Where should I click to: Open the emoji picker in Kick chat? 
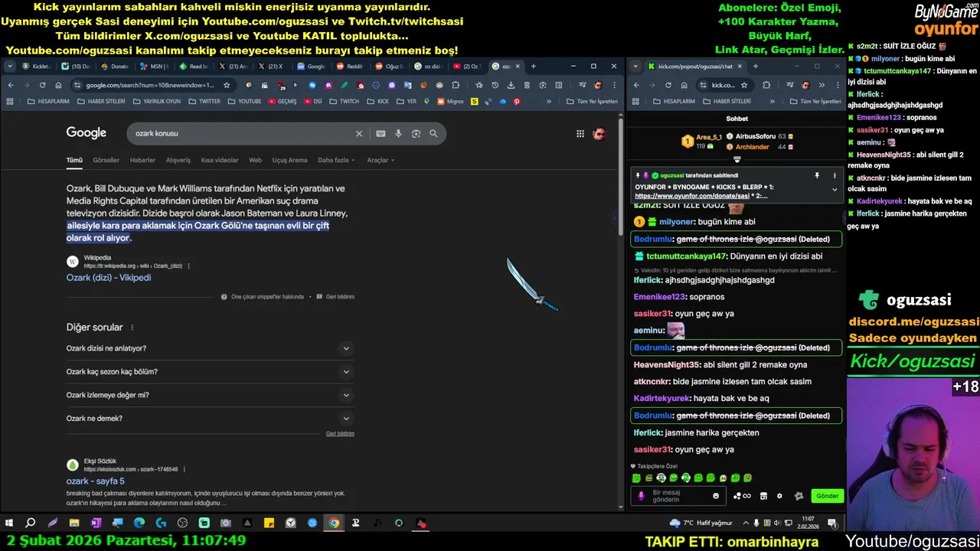click(716, 496)
